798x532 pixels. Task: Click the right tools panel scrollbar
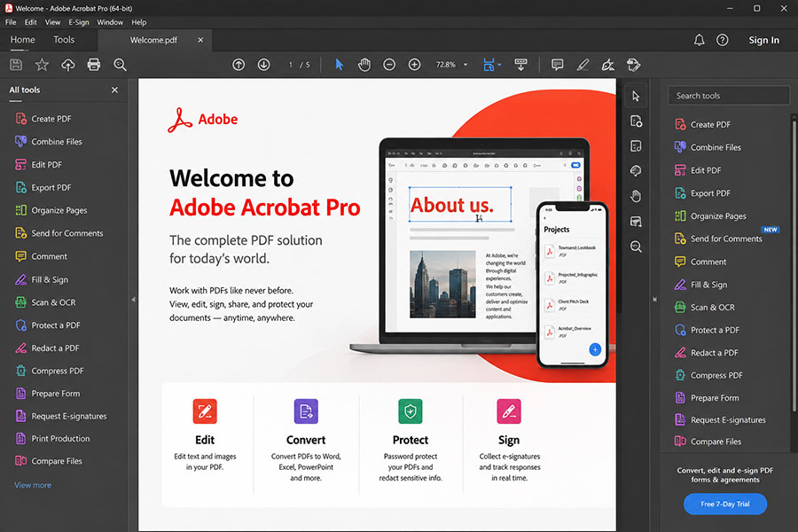pos(794,265)
